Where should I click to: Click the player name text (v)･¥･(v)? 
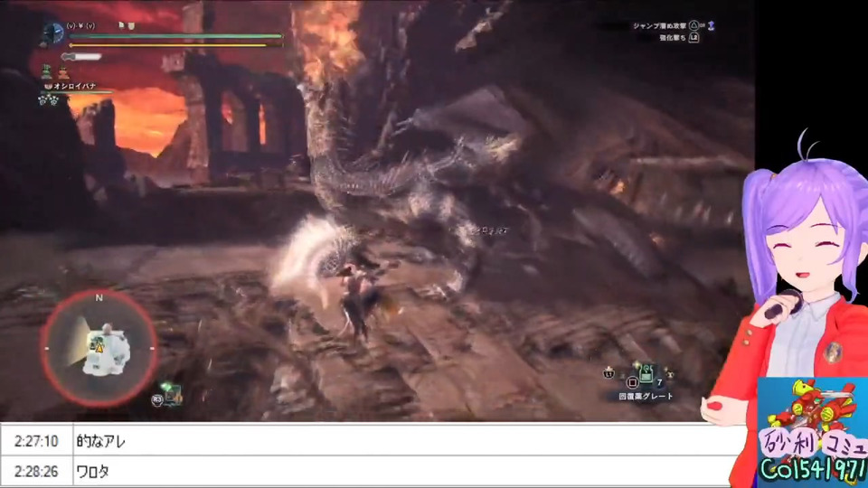click(x=80, y=25)
